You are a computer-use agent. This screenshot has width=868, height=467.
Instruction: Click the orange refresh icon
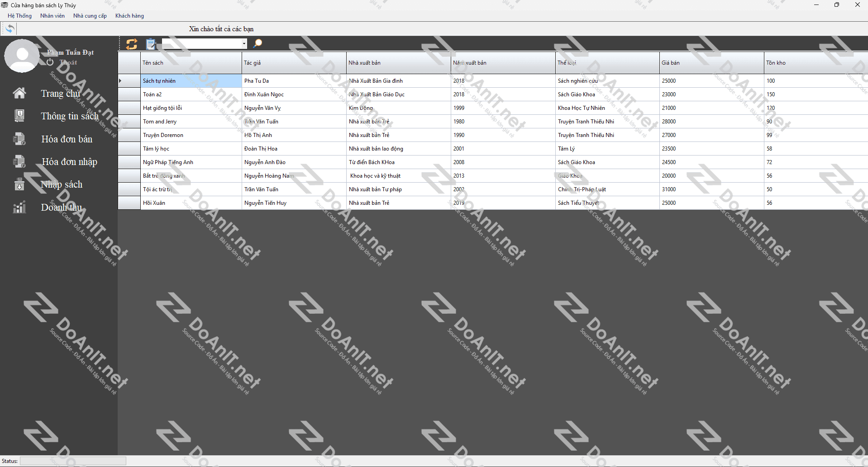point(132,44)
